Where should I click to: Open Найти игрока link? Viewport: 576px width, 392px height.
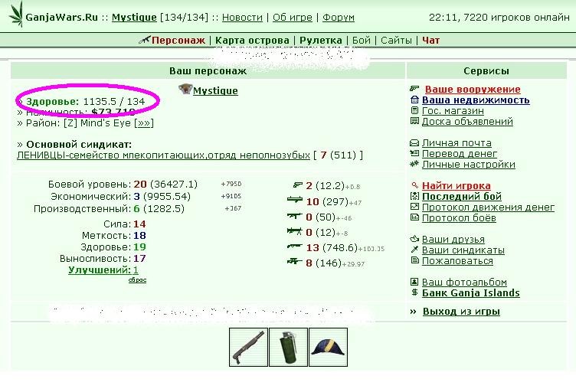[457, 186]
